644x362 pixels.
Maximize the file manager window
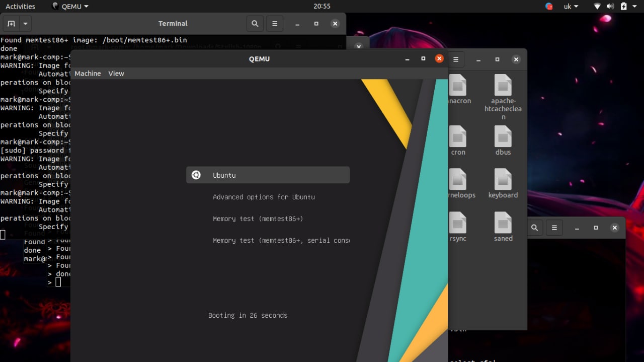click(x=497, y=59)
